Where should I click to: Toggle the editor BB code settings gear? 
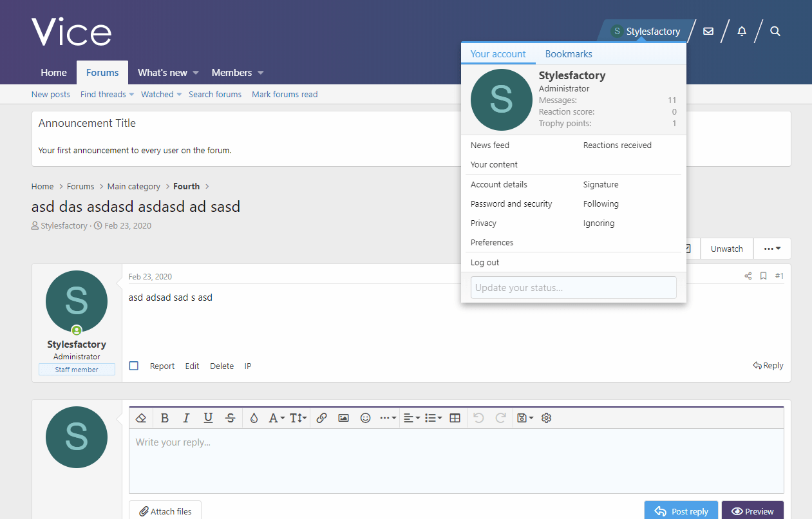[x=547, y=418]
